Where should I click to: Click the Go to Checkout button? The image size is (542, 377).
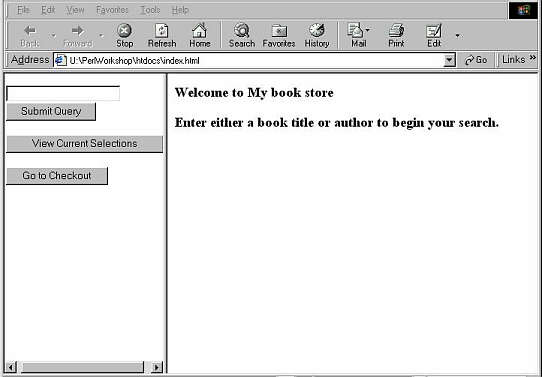(x=57, y=176)
